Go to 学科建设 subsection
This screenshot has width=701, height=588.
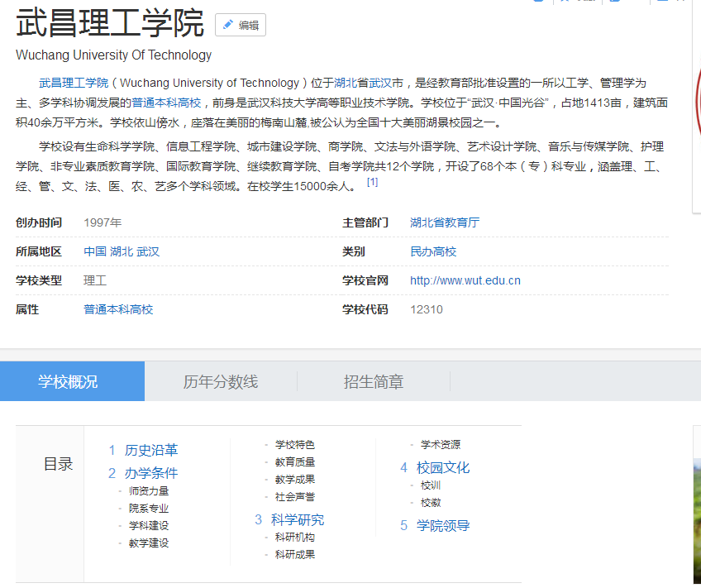(149, 526)
